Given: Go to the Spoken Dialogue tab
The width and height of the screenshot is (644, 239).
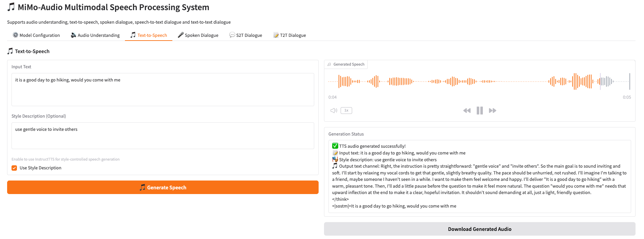Looking at the screenshot, I should pyautogui.click(x=198, y=35).
